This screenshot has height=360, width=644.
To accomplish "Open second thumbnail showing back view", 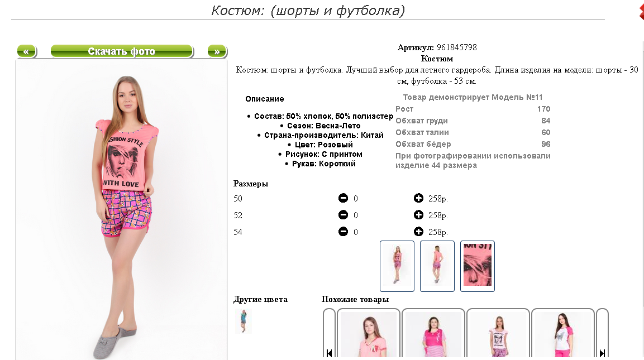I will (x=437, y=266).
